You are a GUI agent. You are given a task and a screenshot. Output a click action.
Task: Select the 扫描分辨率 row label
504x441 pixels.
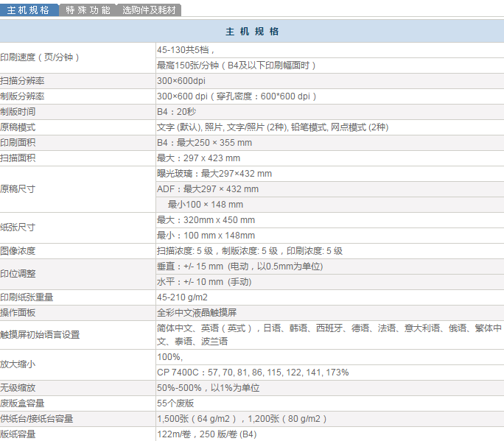click(22, 81)
